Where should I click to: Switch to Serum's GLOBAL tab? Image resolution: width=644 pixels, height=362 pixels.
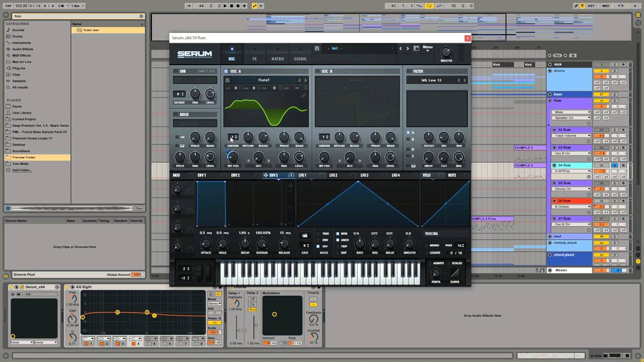(x=300, y=54)
